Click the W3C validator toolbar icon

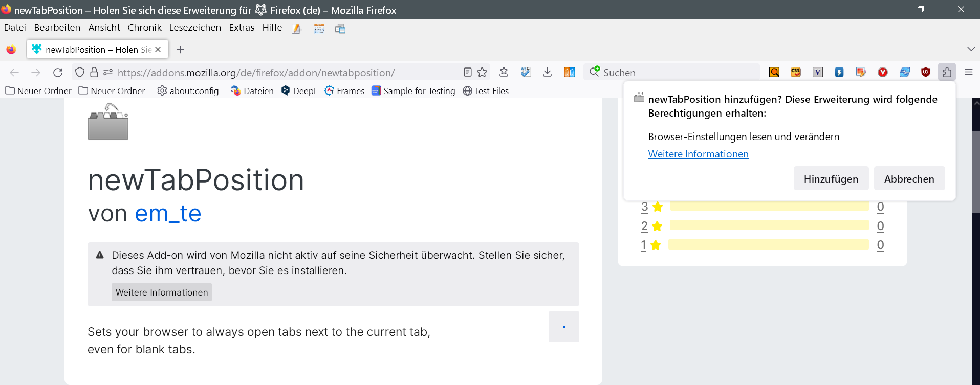coord(526,72)
